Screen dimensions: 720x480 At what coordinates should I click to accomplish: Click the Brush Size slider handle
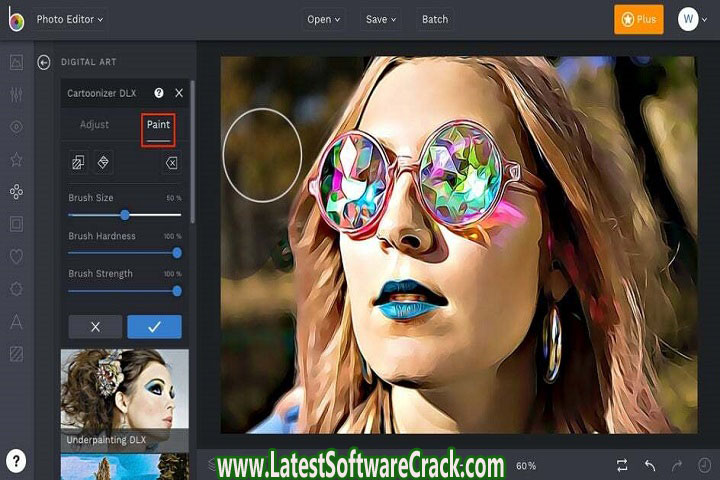click(x=124, y=215)
